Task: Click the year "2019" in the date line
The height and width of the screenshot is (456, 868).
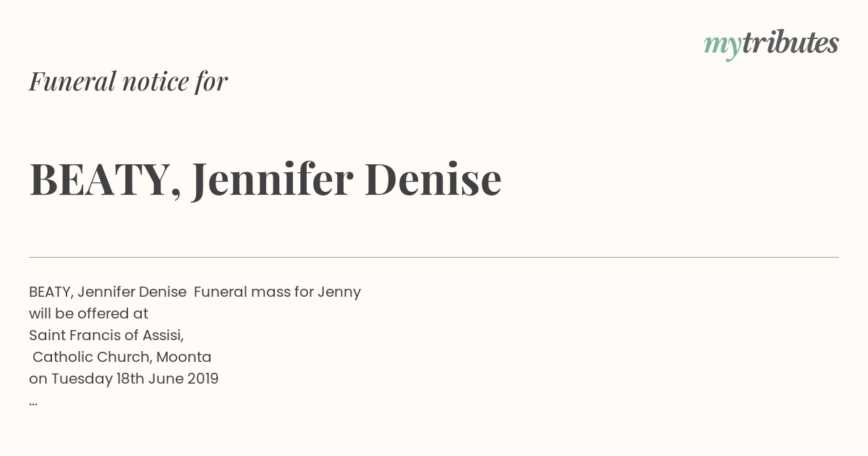Action: pos(203,379)
